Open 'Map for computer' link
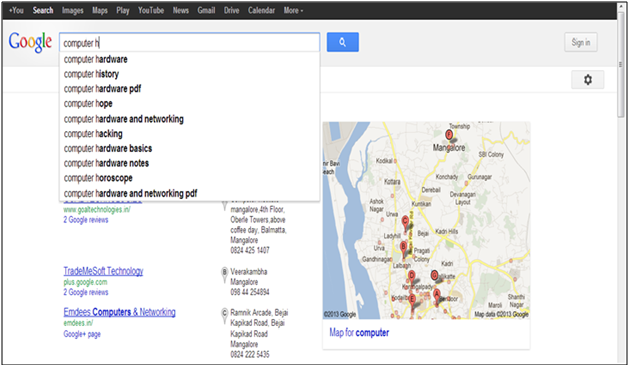629x365 pixels. click(359, 333)
